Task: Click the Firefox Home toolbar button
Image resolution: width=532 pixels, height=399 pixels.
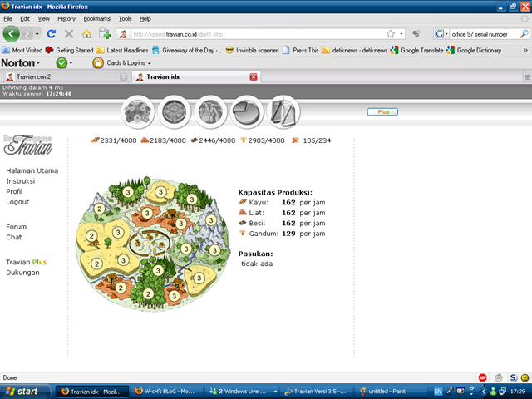Action: coord(86,34)
